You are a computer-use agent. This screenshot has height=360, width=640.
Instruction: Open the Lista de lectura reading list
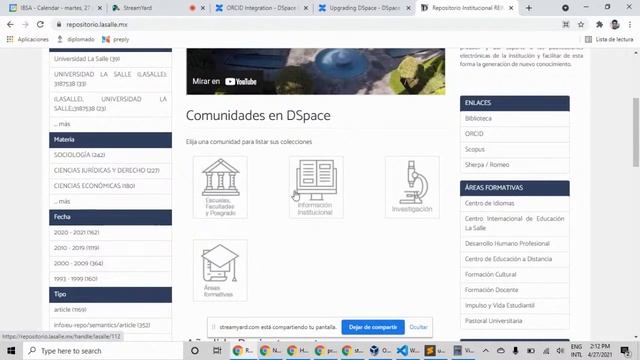click(609, 39)
